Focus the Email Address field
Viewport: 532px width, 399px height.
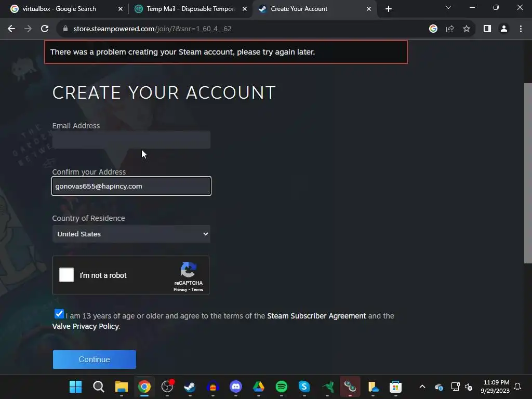131,140
